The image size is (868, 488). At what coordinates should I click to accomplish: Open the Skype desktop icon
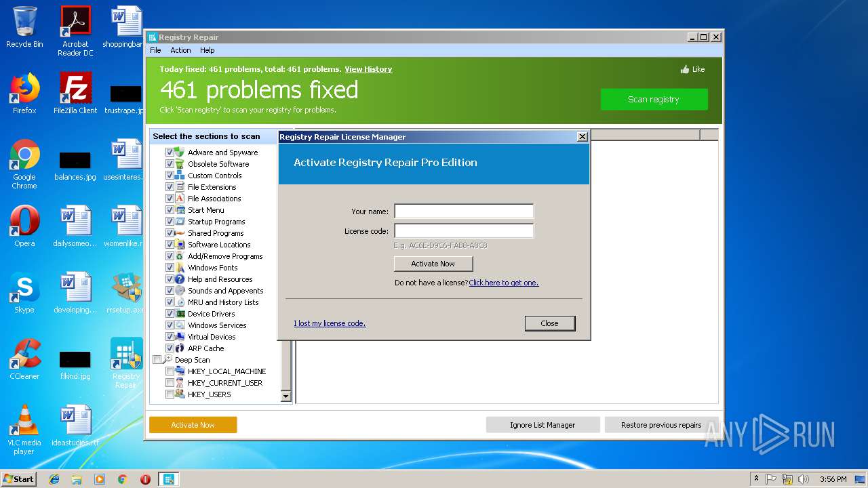[x=24, y=293]
